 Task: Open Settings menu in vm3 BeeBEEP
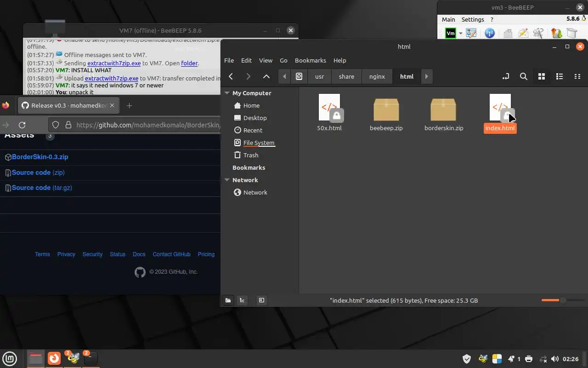pyautogui.click(x=473, y=19)
